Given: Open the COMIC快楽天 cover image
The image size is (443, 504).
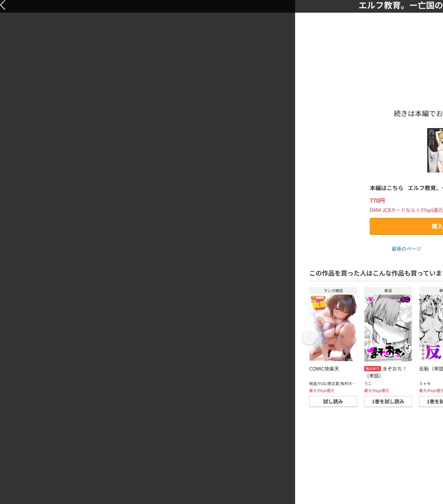Looking at the screenshot, I should (x=333, y=328).
